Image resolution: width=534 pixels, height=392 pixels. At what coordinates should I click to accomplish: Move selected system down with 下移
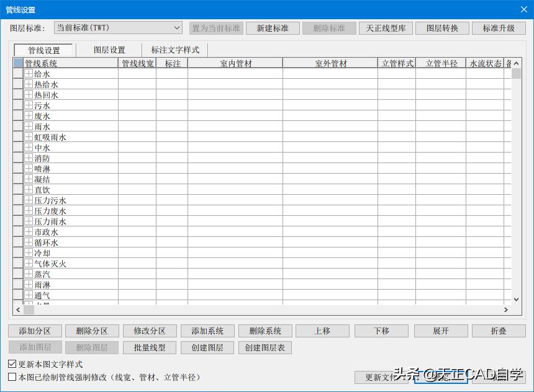381,331
